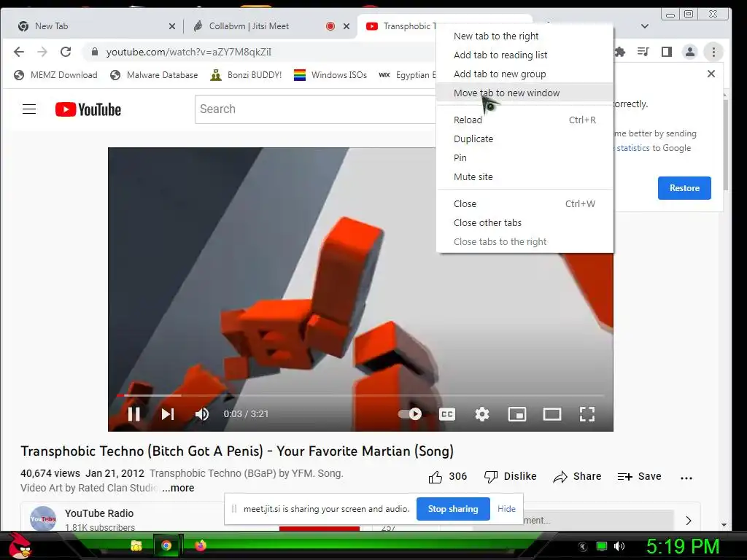Open the Chrome profile avatar icon
Screen dimensions: 747x560
click(690, 52)
